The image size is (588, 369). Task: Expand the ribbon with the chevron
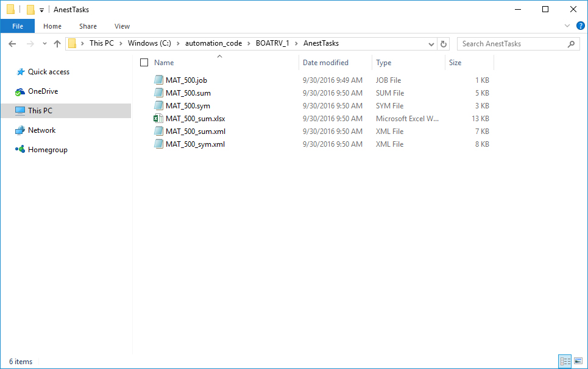[x=567, y=26]
